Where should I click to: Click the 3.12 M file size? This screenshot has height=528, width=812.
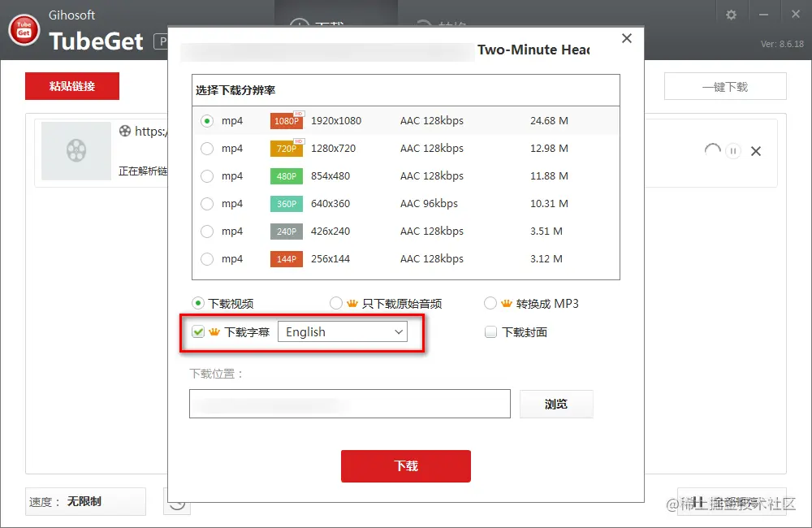click(x=546, y=258)
